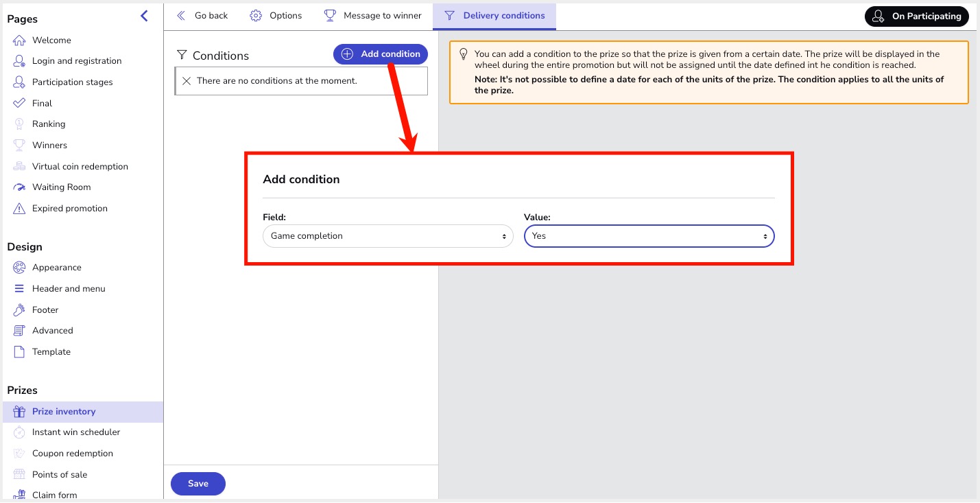Switch to the Options tab
The height and width of the screenshot is (503, 980).
tap(276, 16)
